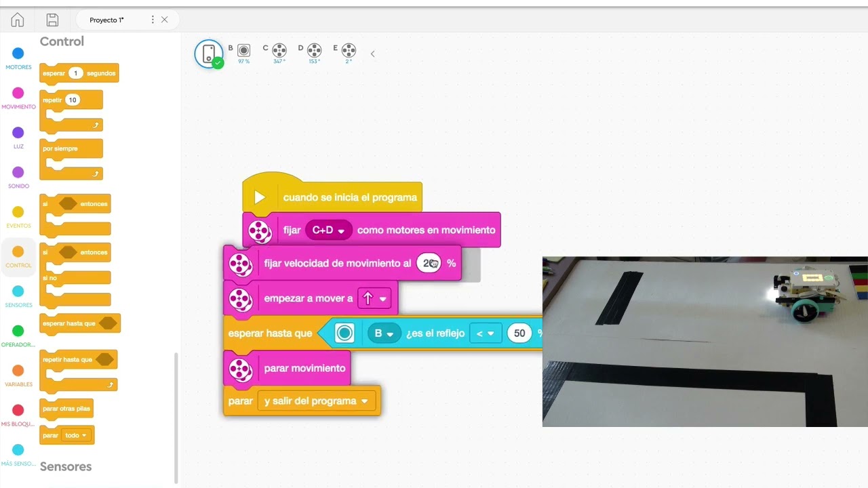The width and height of the screenshot is (868, 488).
Task: Click the play icon on start block
Action: [x=259, y=197]
